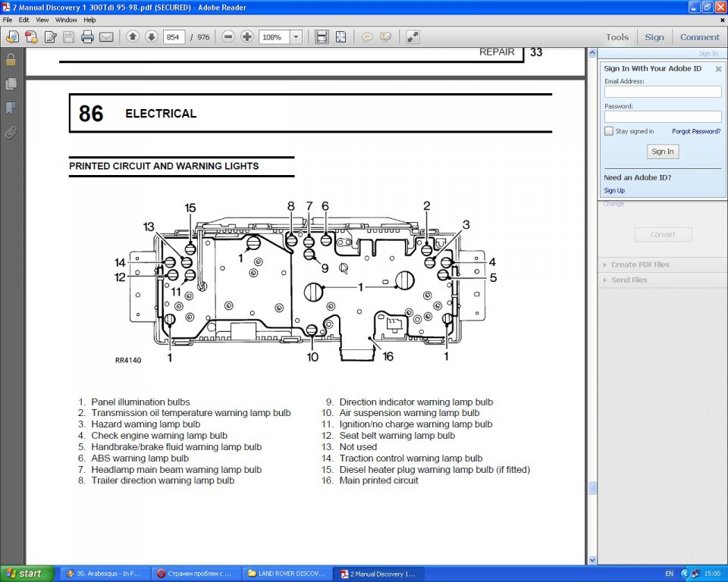The height and width of the screenshot is (582, 728).
Task: Click the Password input field
Action: [663, 117]
